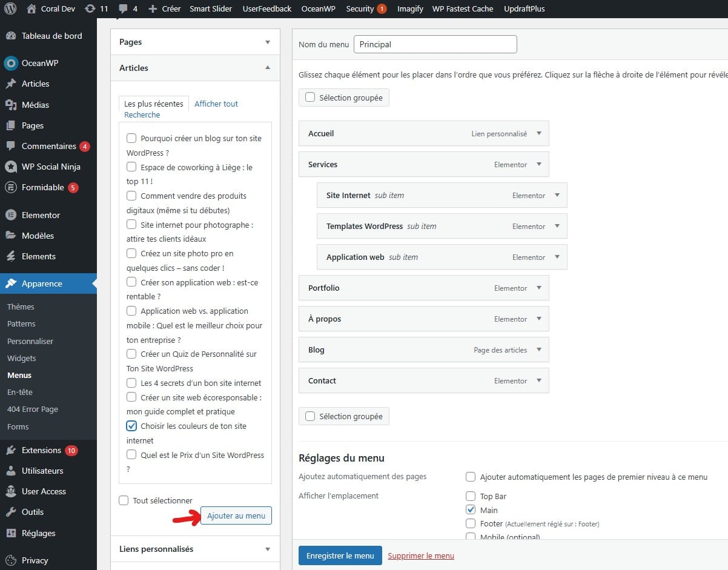Open the Coral Dev home icon
728x570 pixels.
(31, 8)
